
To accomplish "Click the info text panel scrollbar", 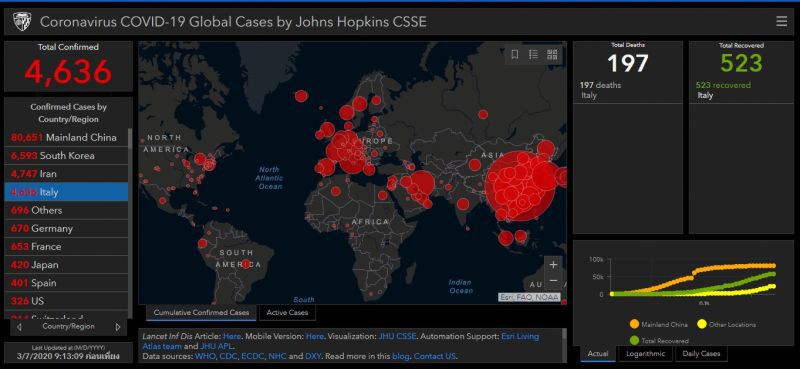I will 564,335.
